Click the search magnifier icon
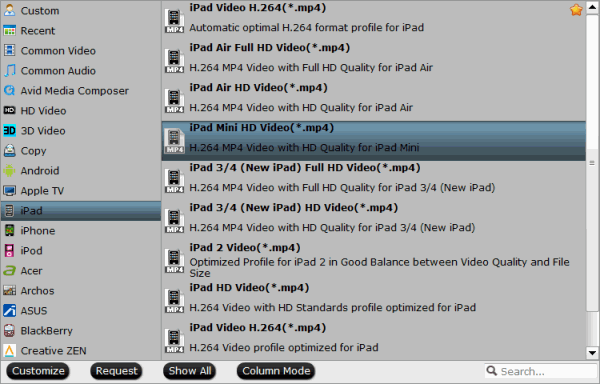The width and height of the screenshot is (600, 384). [491, 370]
